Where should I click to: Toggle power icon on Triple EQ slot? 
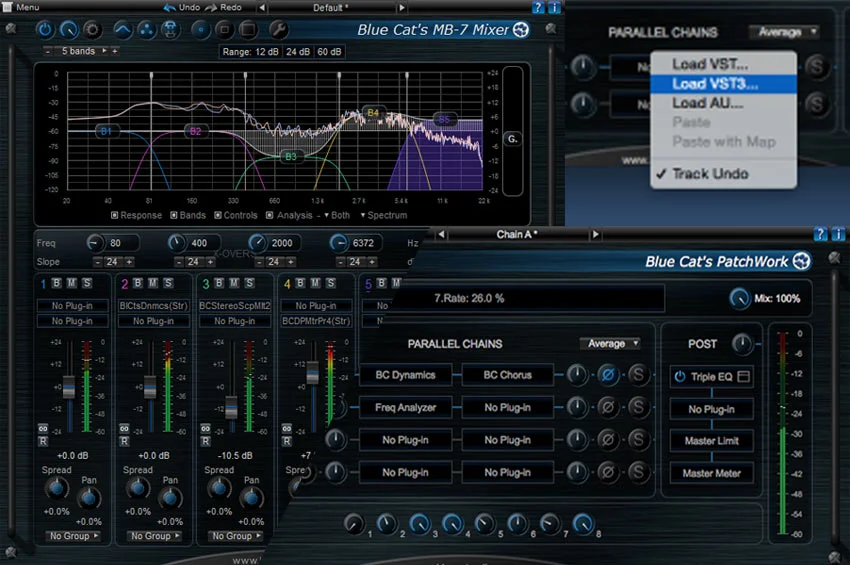(x=680, y=376)
